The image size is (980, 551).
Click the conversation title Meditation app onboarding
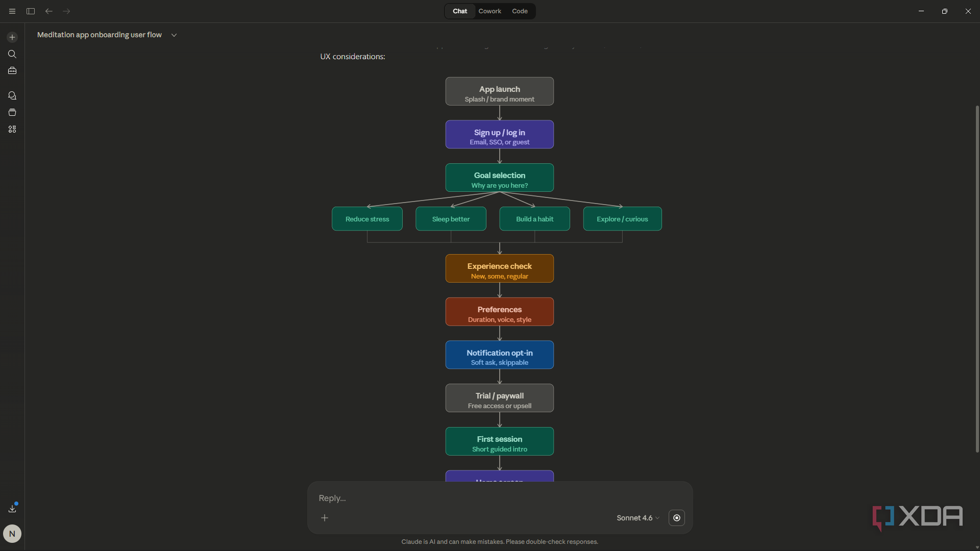(100, 35)
